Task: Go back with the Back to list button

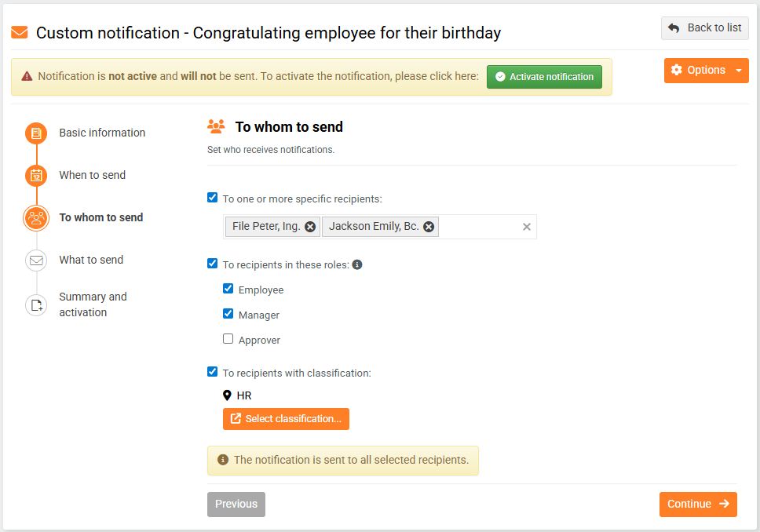Action: pyautogui.click(x=704, y=28)
